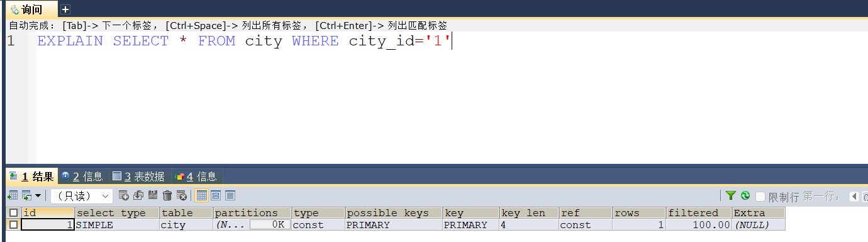The height and width of the screenshot is (242, 868).
Task: Switch to text view icon
Action: tap(230, 195)
